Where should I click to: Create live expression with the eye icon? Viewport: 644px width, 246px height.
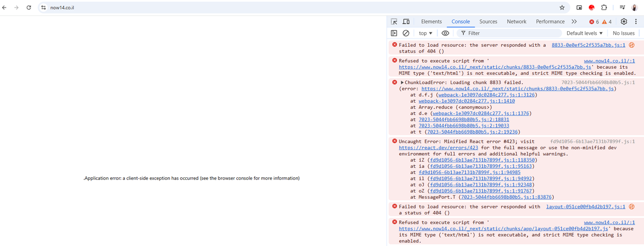445,33
